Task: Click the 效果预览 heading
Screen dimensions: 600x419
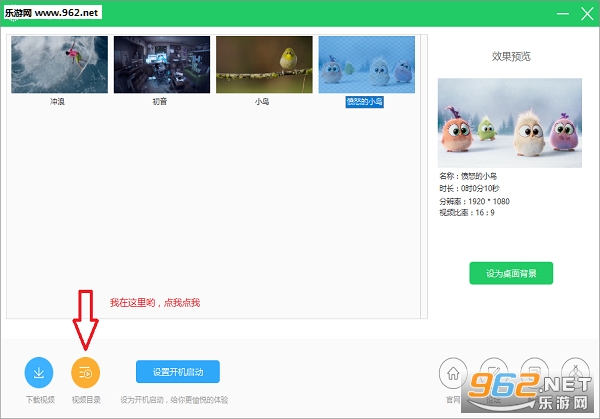Action: tap(511, 57)
